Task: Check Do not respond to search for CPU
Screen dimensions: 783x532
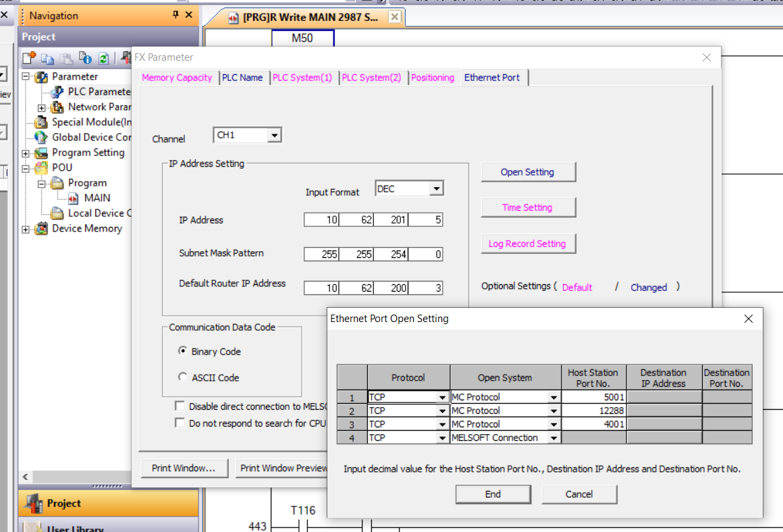Action: 180,423
